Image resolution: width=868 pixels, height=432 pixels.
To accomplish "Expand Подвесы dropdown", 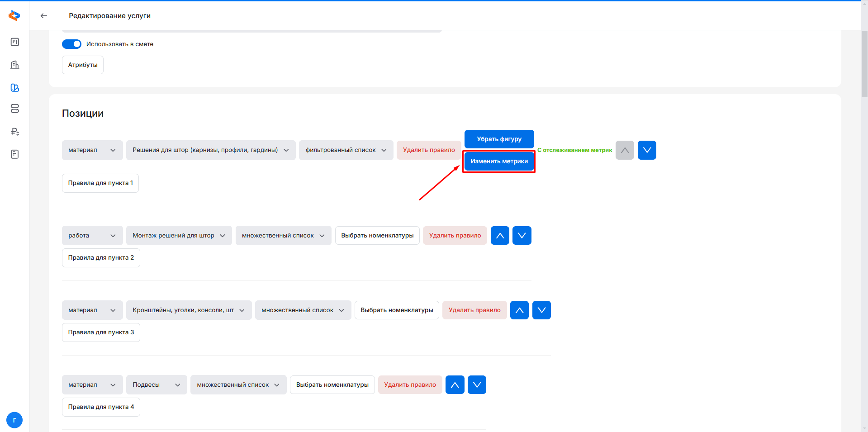I will click(157, 385).
